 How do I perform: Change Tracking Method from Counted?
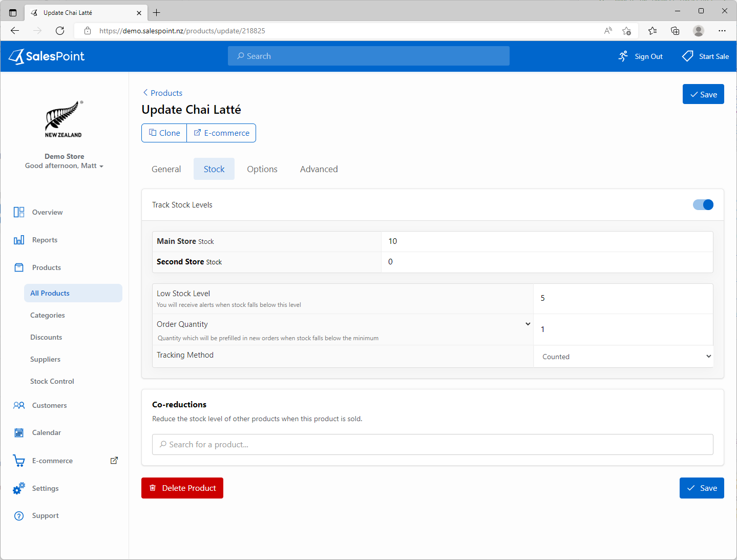pyautogui.click(x=623, y=356)
